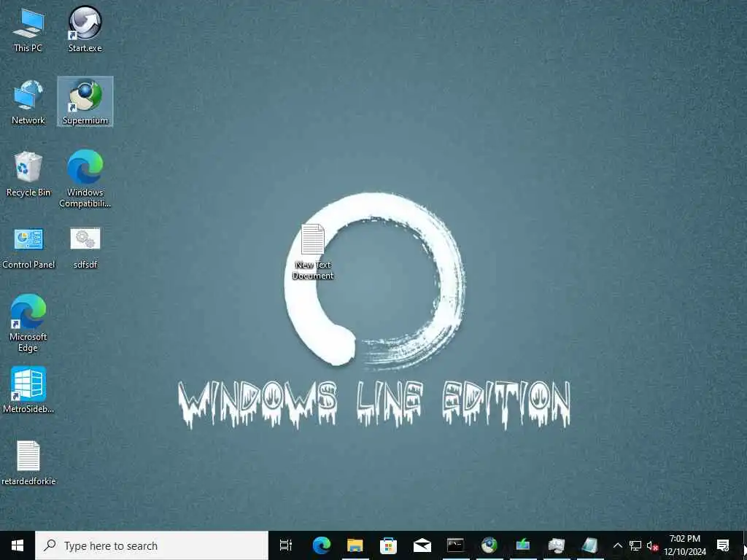
Task: Select the Supermium desktop shortcut
Action: tap(85, 102)
